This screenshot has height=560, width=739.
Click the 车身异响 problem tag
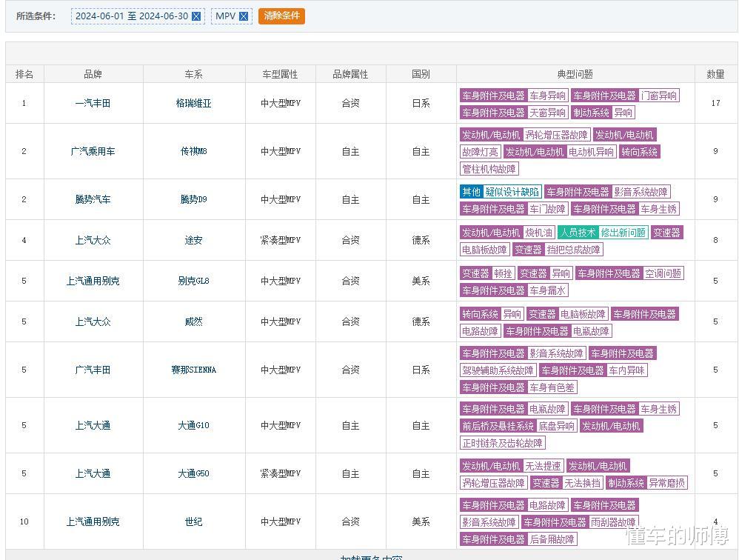tap(548, 96)
